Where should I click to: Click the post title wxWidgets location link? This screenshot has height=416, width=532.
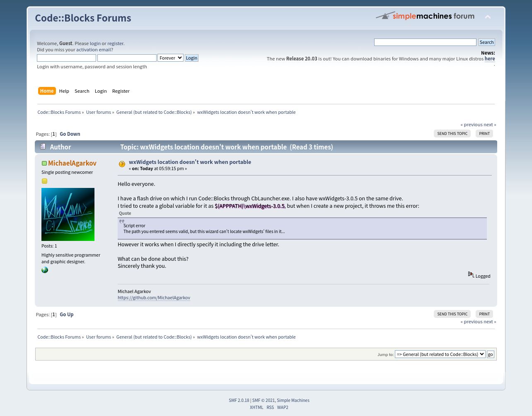[190, 162]
